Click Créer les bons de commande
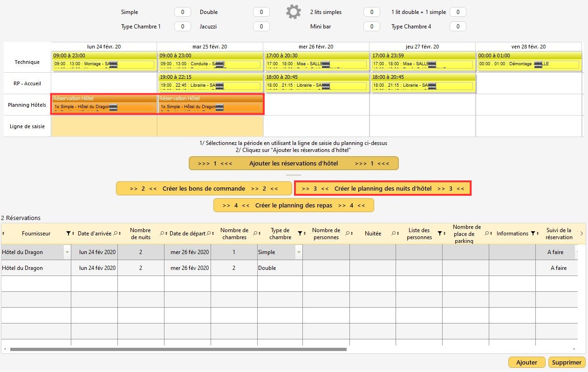This screenshot has height=372, width=588. coord(204,189)
